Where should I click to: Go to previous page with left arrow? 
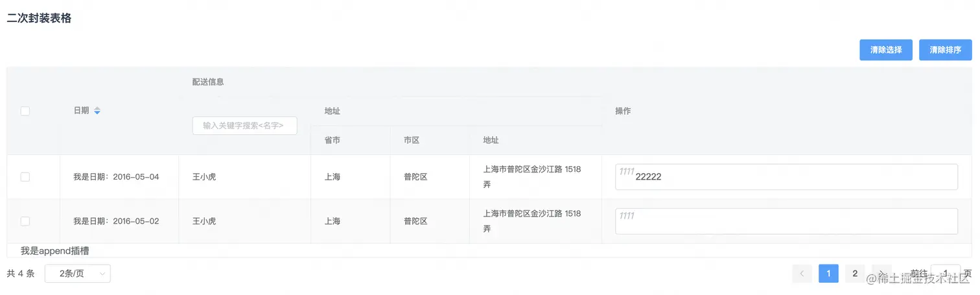[x=802, y=274]
